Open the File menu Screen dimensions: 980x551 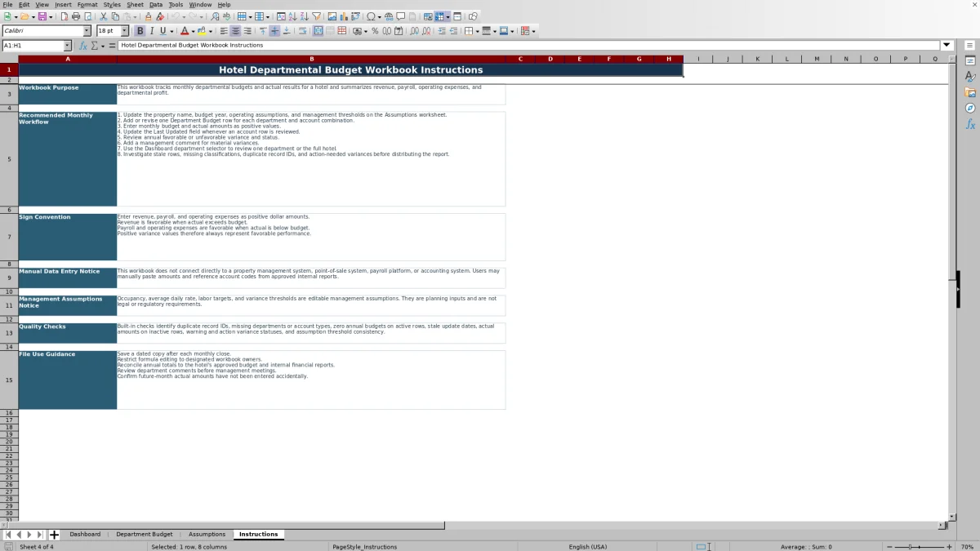(7, 4)
